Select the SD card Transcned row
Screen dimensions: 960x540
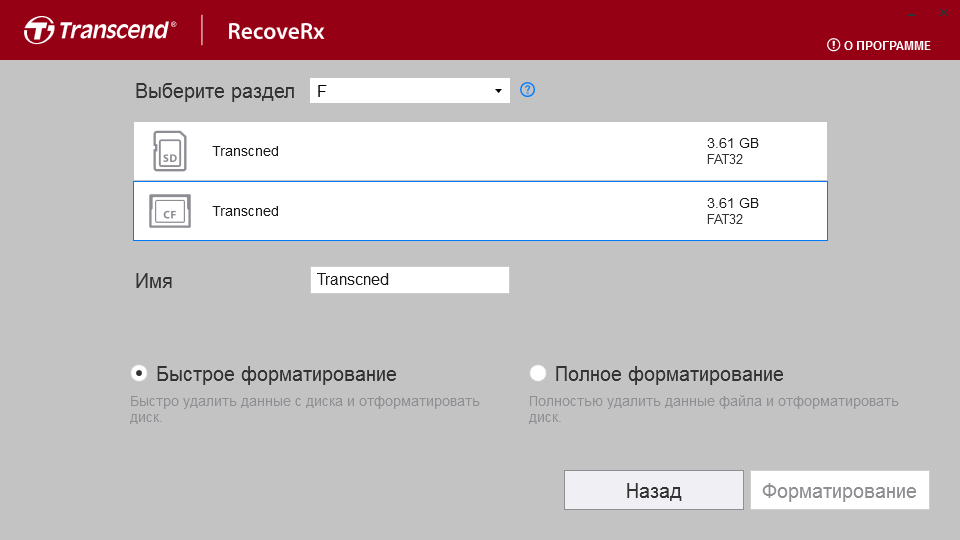[480, 151]
